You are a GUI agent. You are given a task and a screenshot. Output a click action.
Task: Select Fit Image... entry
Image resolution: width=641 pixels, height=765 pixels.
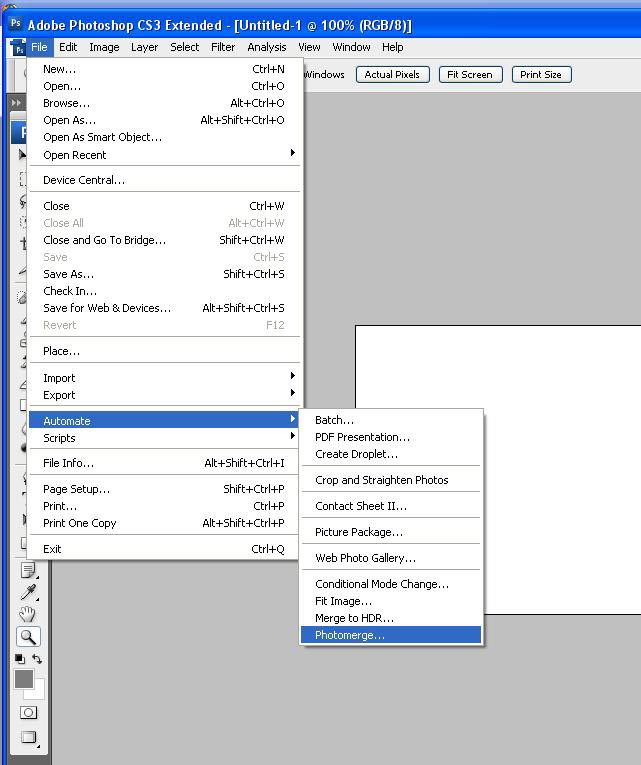point(391,601)
